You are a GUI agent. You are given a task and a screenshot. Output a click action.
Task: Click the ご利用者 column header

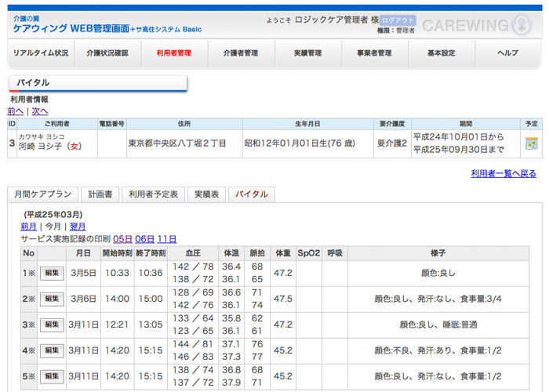[x=57, y=124]
